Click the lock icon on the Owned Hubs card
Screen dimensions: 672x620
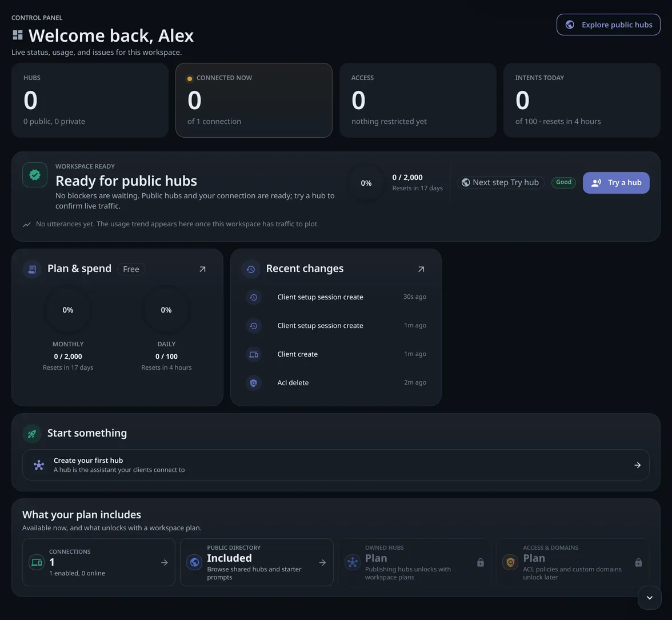pyautogui.click(x=481, y=562)
